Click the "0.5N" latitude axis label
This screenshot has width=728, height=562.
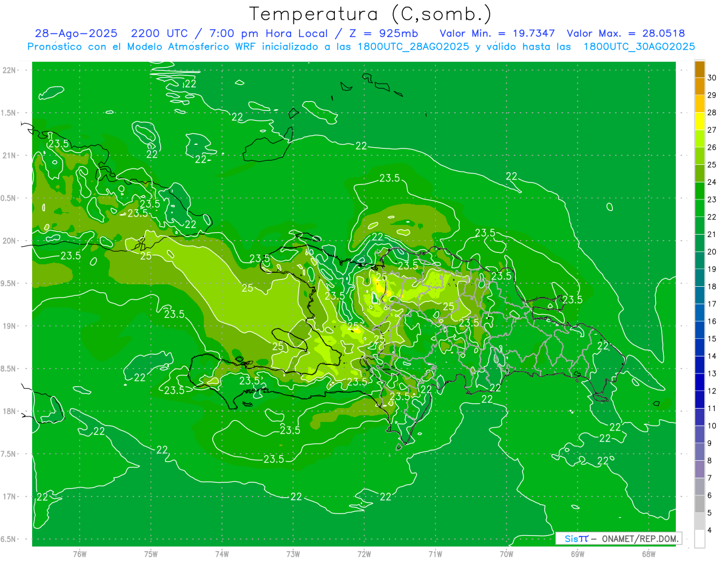tap(9, 198)
